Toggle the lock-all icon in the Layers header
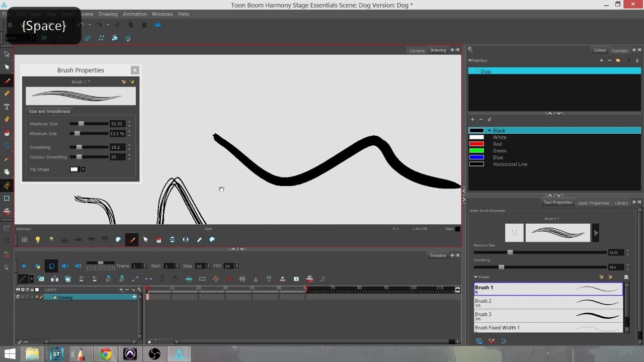 (x=32, y=290)
